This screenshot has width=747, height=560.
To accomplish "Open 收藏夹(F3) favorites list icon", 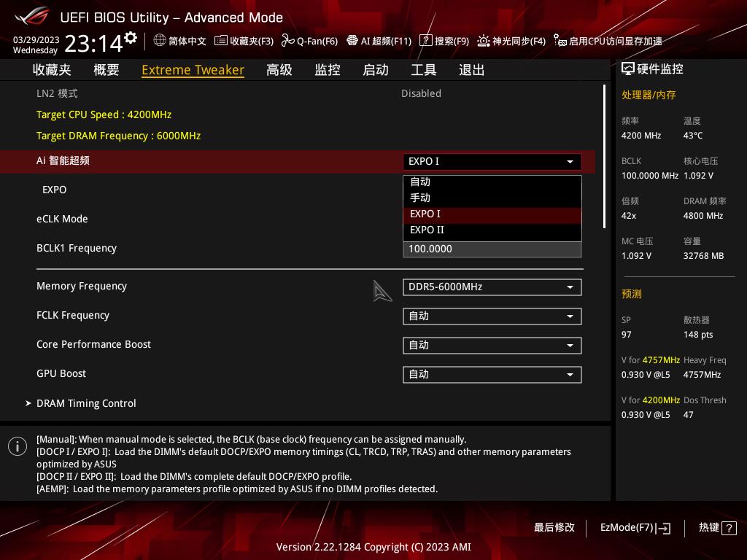I will (220, 41).
